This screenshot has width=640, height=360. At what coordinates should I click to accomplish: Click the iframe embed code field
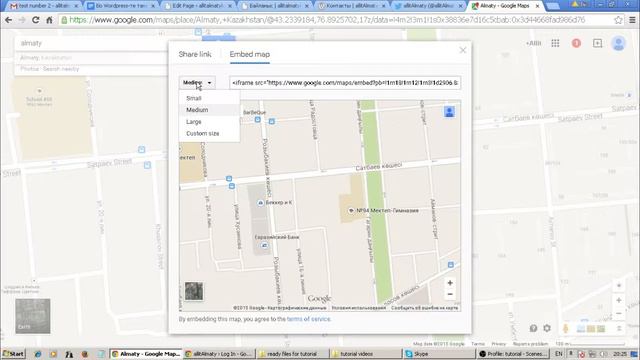coord(345,83)
